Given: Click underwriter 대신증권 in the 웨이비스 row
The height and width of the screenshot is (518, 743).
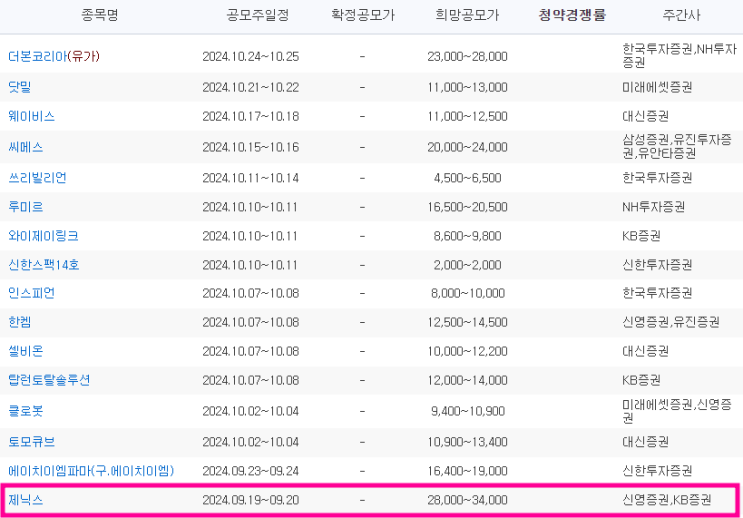Looking at the screenshot, I should [x=645, y=116].
